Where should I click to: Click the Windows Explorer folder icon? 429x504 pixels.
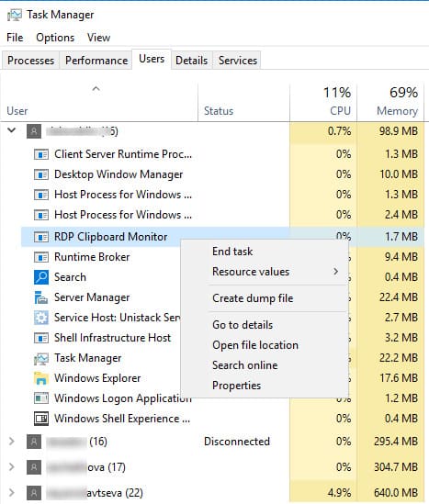pos(41,378)
